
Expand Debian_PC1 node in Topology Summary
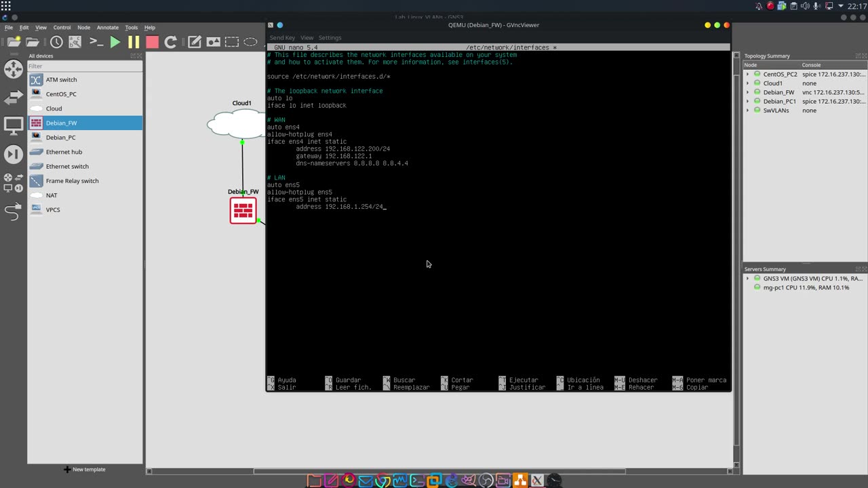[748, 101]
